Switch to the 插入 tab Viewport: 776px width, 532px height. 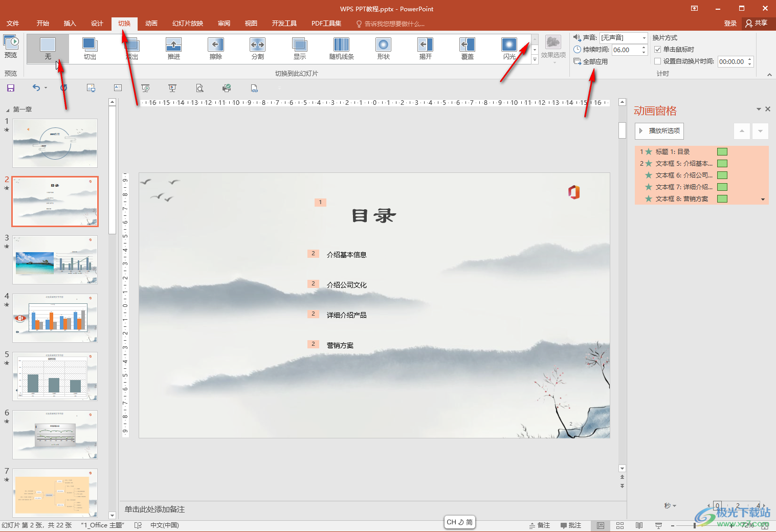(x=70, y=24)
